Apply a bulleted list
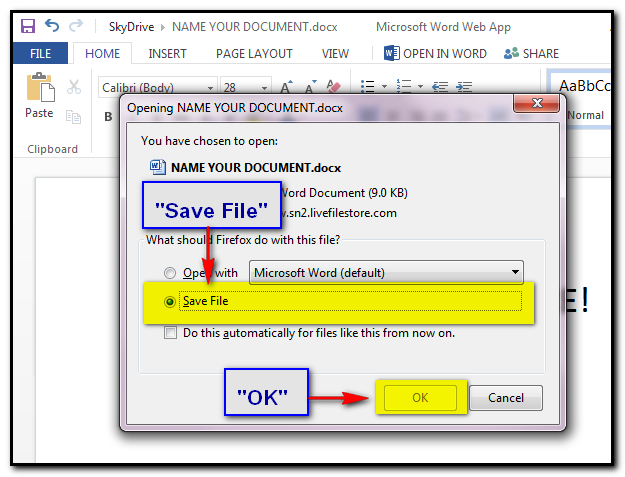625x477 pixels. click(x=368, y=86)
